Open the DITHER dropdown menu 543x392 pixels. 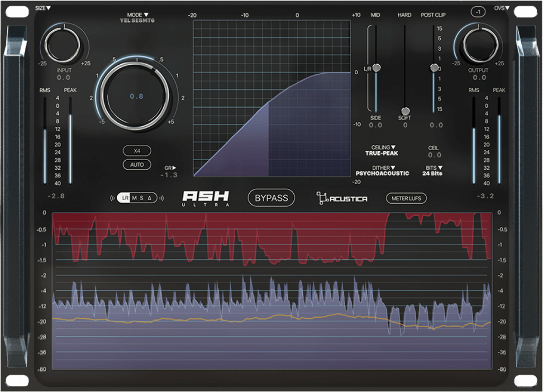(x=383, y=168)
